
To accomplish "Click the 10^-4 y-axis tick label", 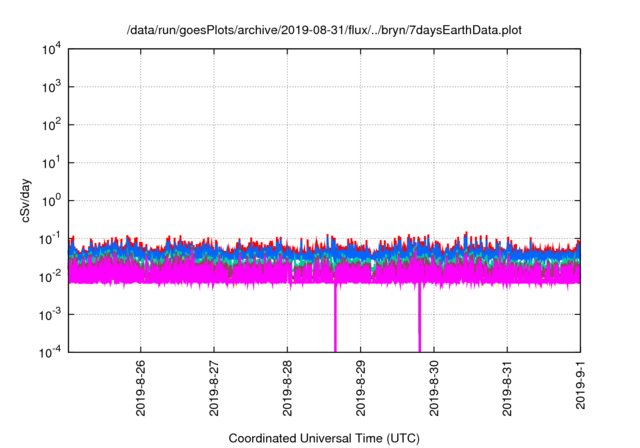I will [x=50, y=351].
